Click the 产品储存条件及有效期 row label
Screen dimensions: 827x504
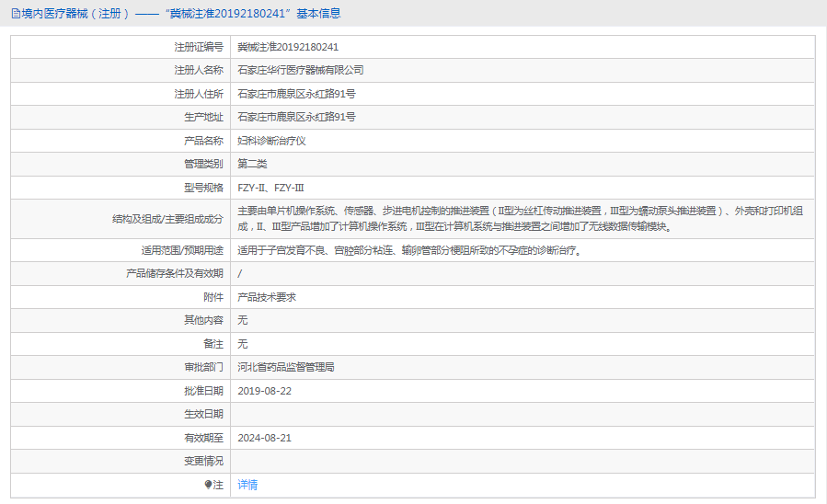[174, 273]
